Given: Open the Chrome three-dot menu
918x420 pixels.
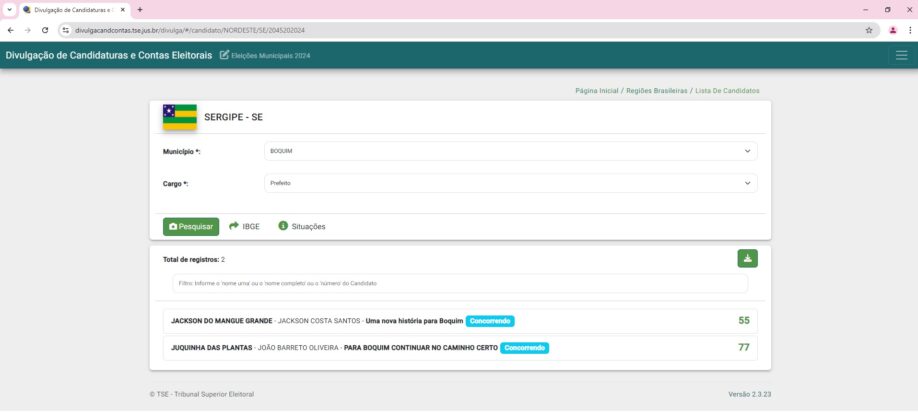Looking at the screenshot, I should 909,30.
